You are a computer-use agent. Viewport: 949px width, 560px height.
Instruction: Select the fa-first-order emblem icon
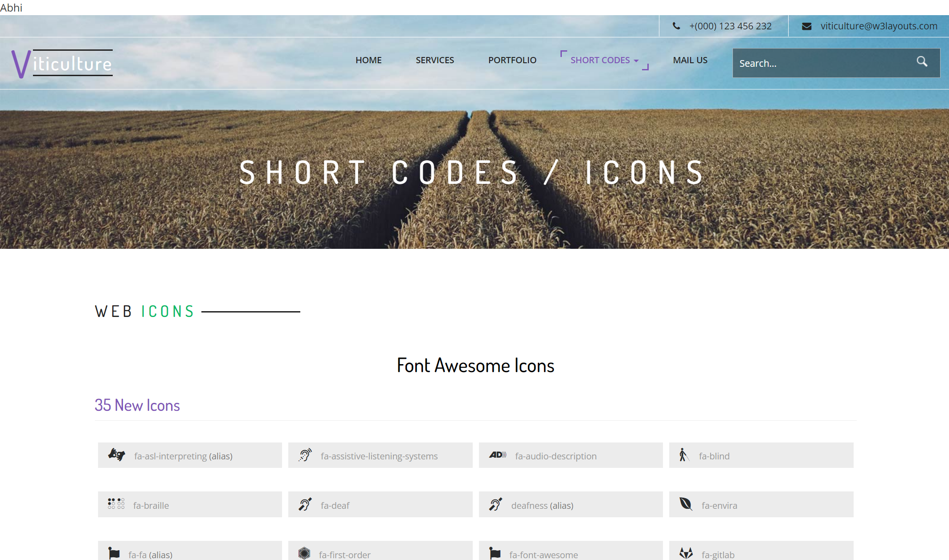[x=304, y=553]
